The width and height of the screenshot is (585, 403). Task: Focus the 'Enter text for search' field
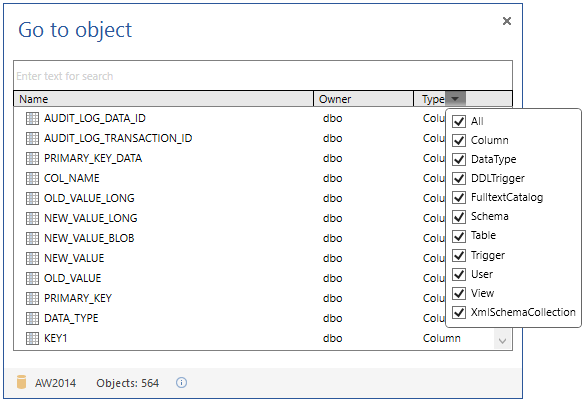[263, 76]
